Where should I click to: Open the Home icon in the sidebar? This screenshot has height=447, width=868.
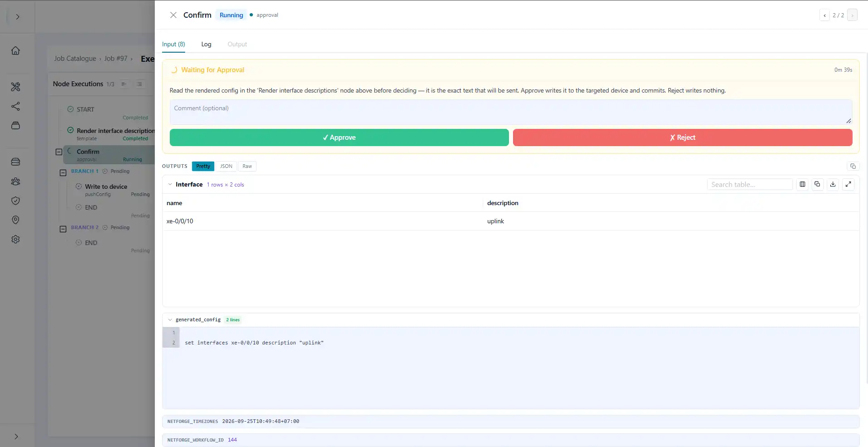tap(15, 51)
